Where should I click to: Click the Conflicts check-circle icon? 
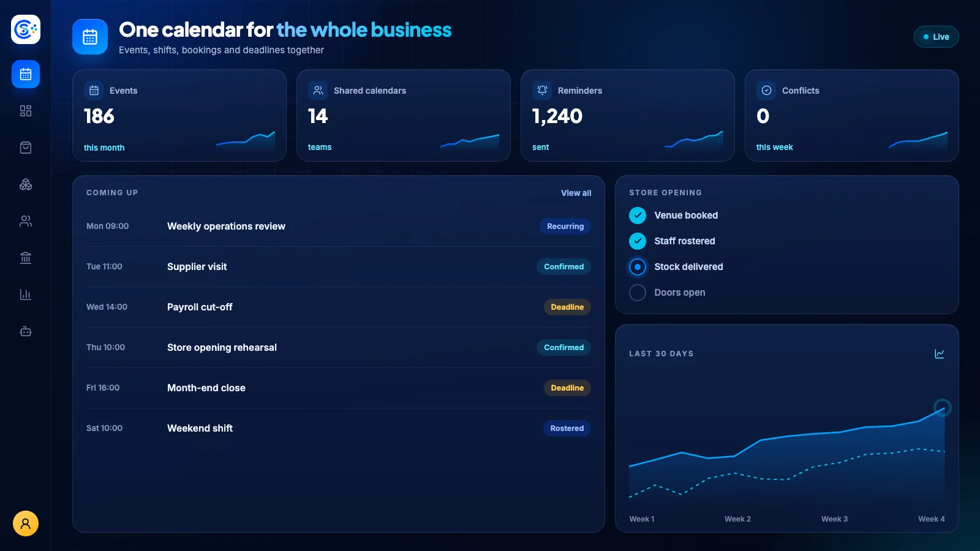[766, 91]
